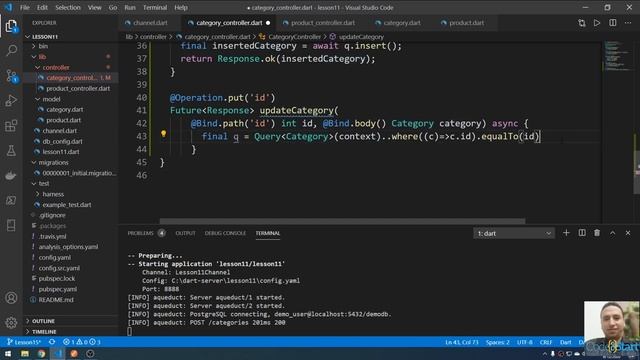
Task: Click the lesson11 git branch in status bar
Action: [x=24, y=342]
